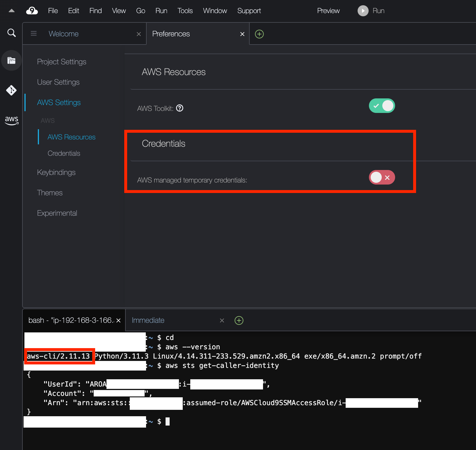Collapse the top bar with the eject arrow

point(11,10)
